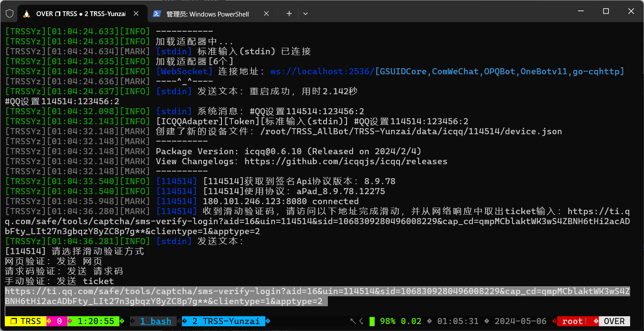Click the 手动验证: 发送 ticket option line
644x331 pixels.
point(59,281)
